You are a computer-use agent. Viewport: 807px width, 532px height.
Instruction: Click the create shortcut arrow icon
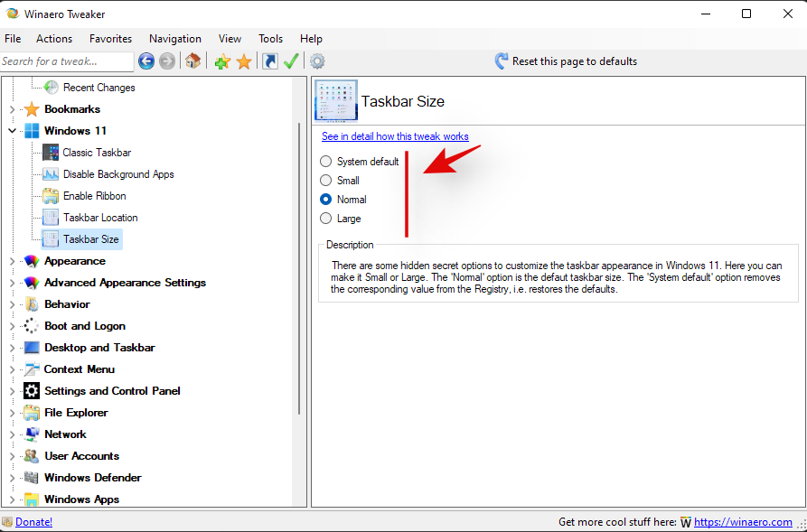[269, 61]
